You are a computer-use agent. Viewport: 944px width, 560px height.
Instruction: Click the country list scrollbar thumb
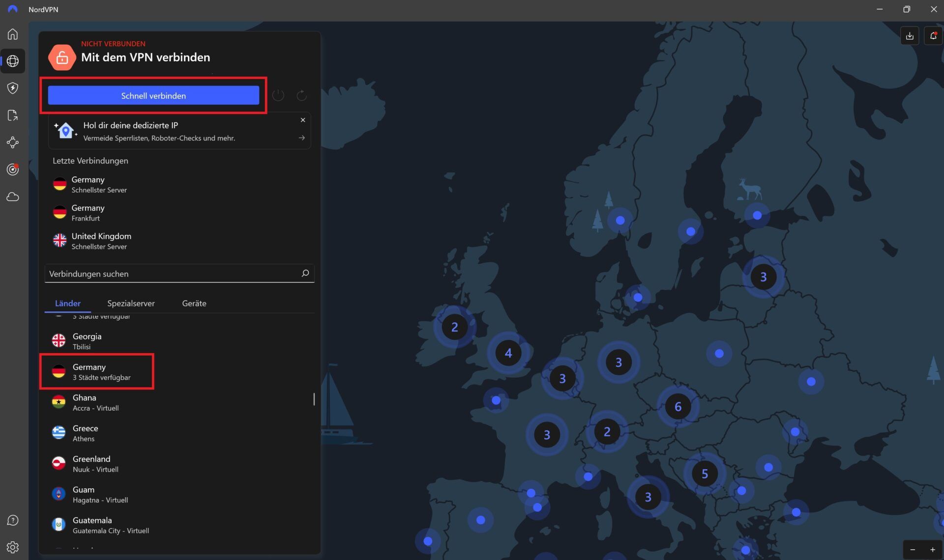(x=314, y=399)
